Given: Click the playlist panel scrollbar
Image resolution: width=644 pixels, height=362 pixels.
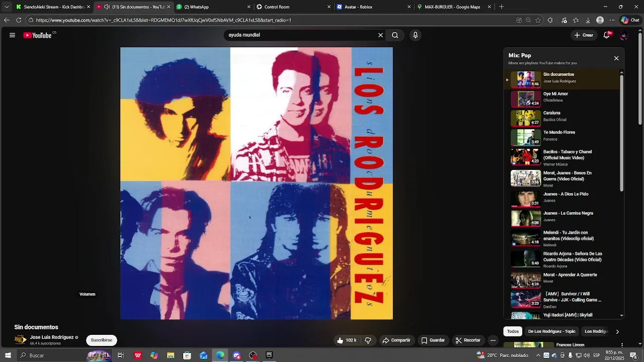Looking at the screenshot, I should [x=621, y=133].
